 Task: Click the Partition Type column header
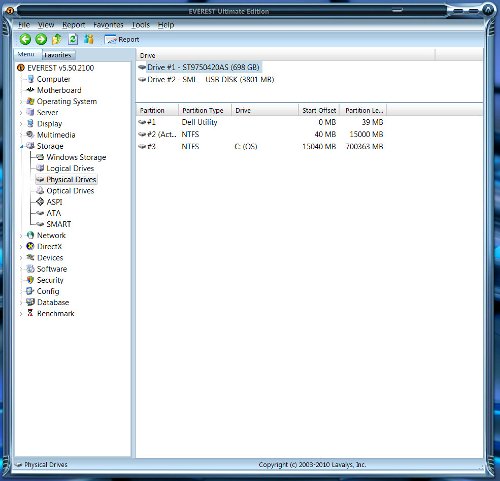point(205,110)
